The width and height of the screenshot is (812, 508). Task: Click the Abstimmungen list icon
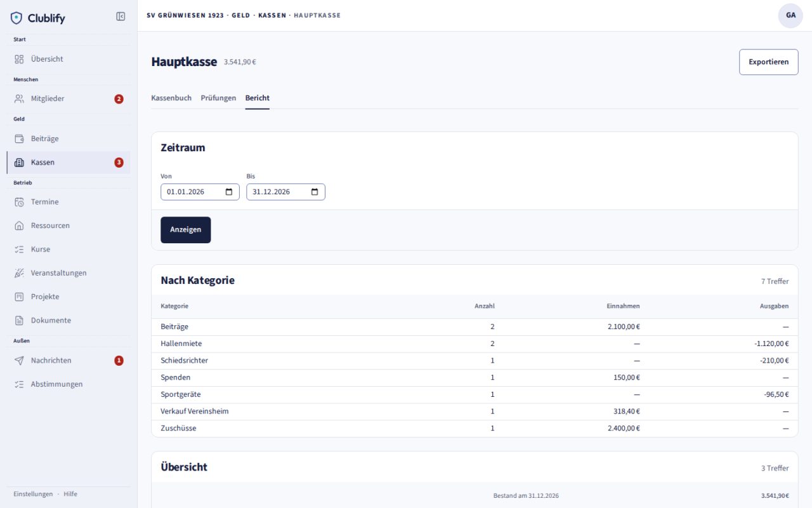19,384
